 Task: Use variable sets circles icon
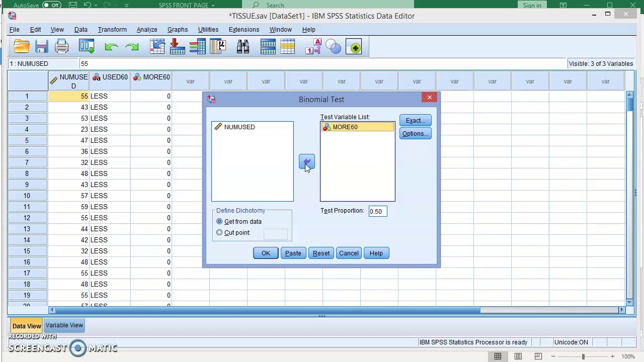333,47
